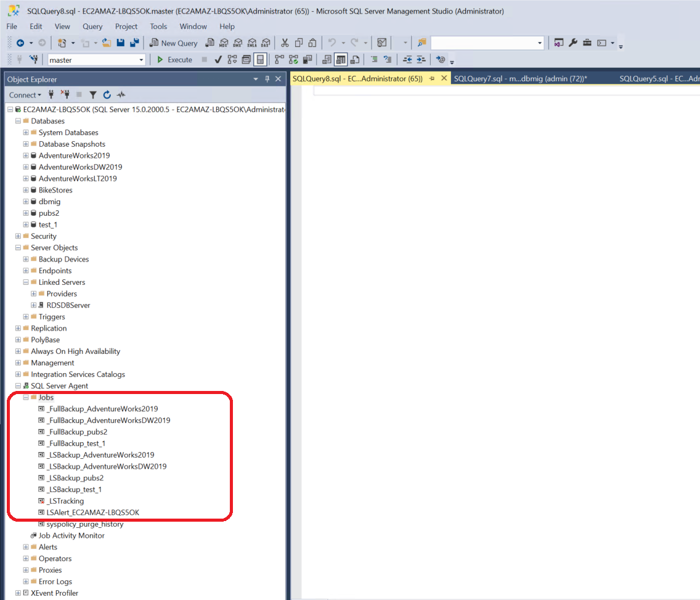Toggle Results to File icon
Viewport: 700px width, 600px height.
click(355, 60)
